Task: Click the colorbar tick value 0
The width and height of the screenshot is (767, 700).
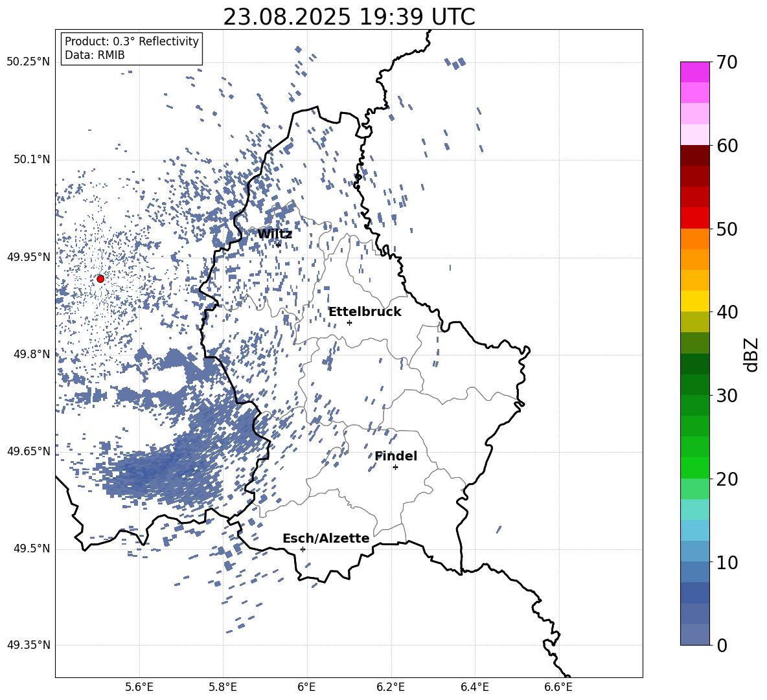Action: coord(722,645)
